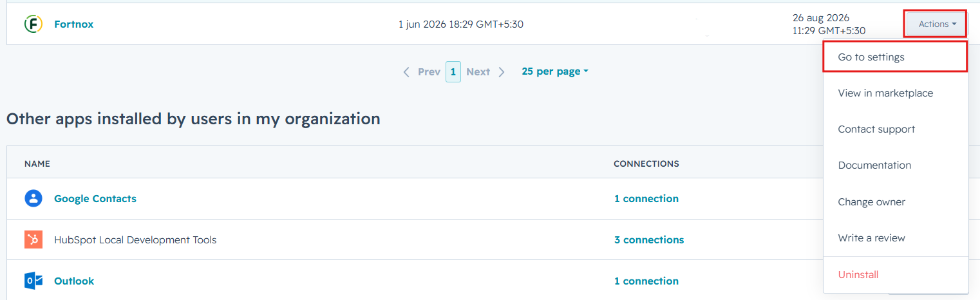The width and height of the screenshot is (980, 300).
Task: Open the Actions dropdown for Fortnox
Action: point(937,24)
